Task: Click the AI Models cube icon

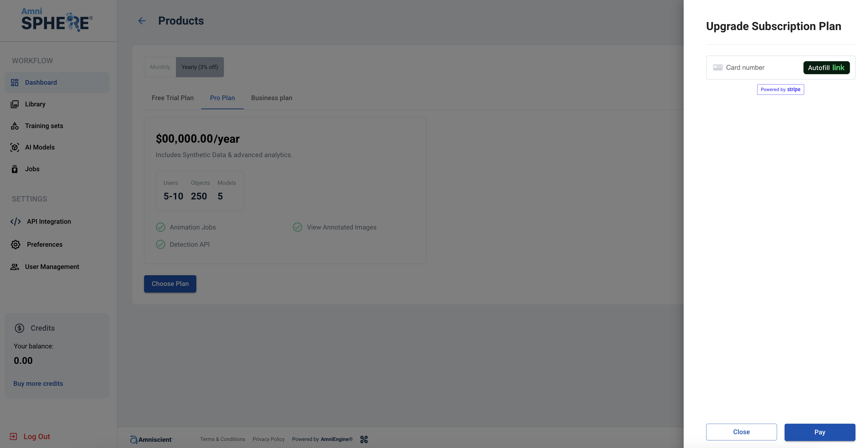Action: [14, 147]
